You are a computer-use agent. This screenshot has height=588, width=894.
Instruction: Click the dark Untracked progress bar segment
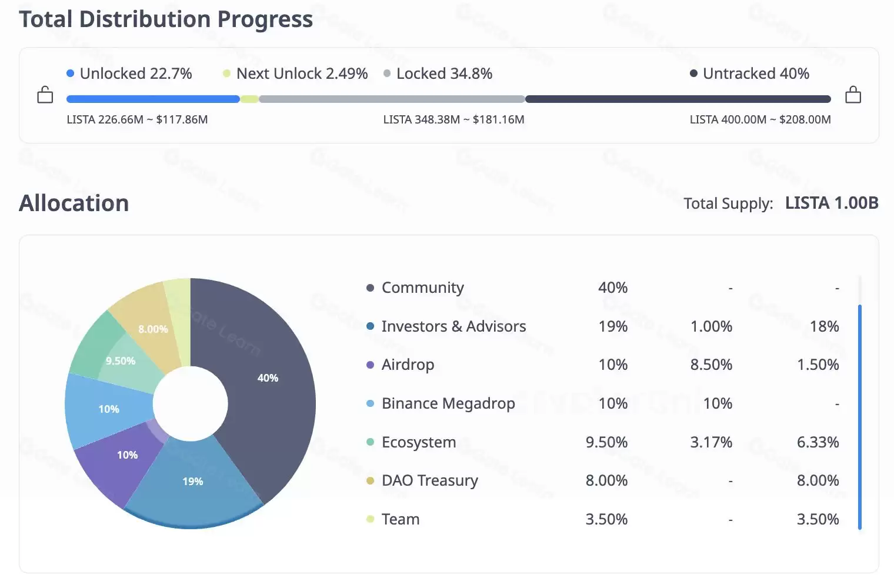(x=678, y=99)
